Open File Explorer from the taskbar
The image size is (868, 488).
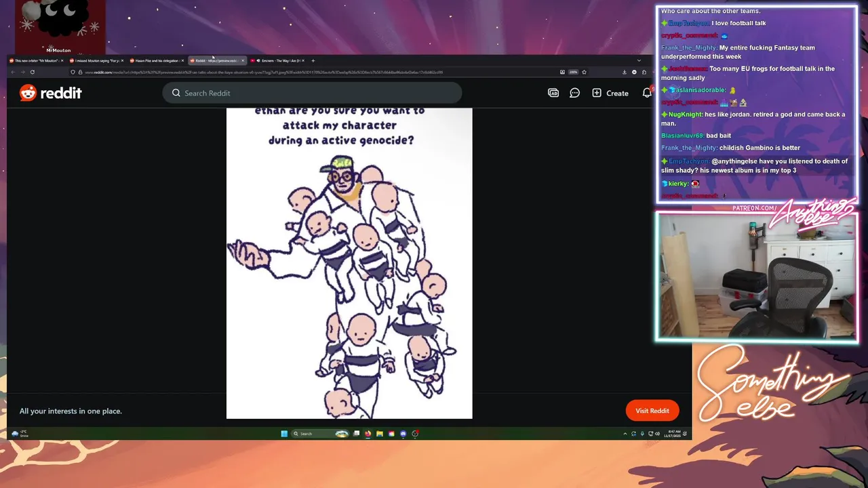point(380,434)
